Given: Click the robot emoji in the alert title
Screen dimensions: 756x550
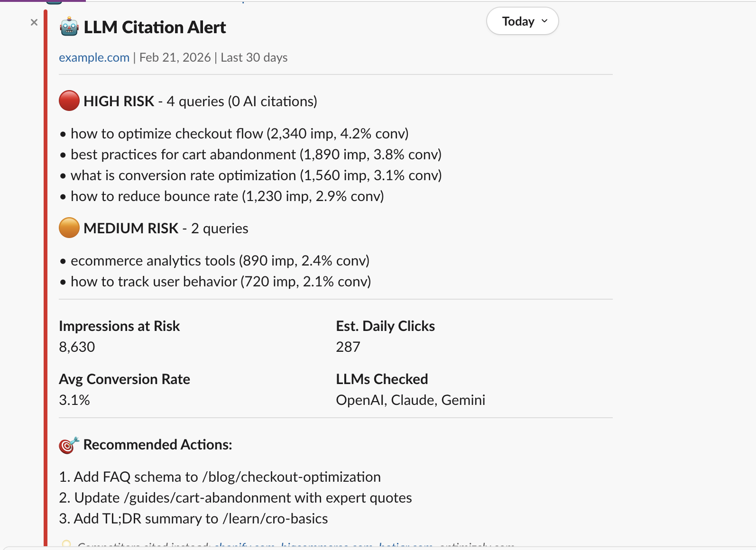Looking at the screenshot, I should tap(69, 27).
